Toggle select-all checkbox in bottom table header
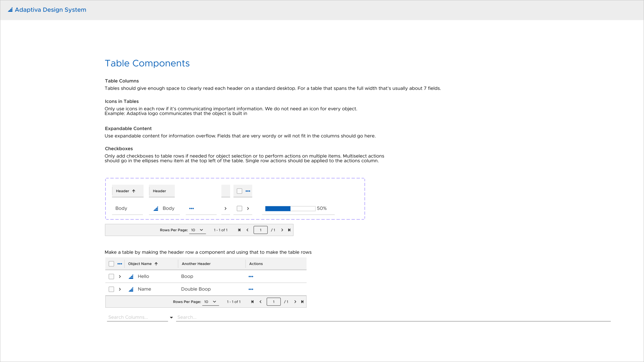 click(111, 264)
